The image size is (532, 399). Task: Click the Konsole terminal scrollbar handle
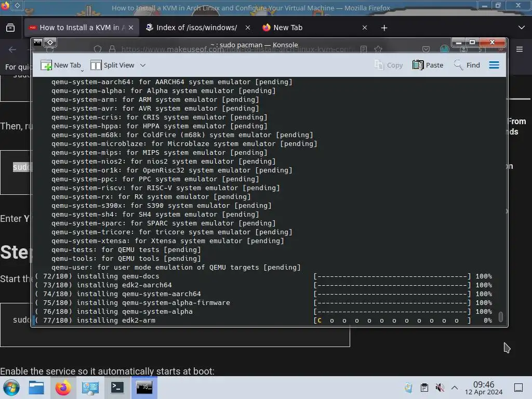click(x=500, y=316)
